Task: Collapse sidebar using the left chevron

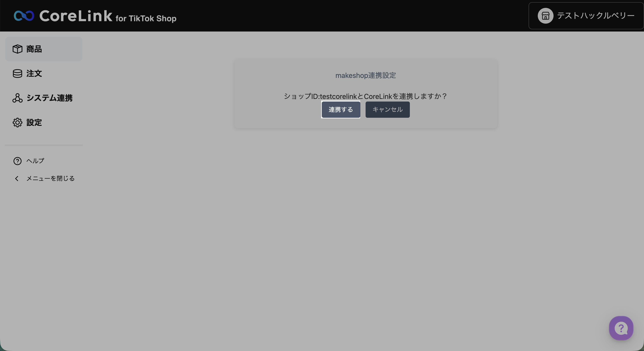Action: [17, 178]
